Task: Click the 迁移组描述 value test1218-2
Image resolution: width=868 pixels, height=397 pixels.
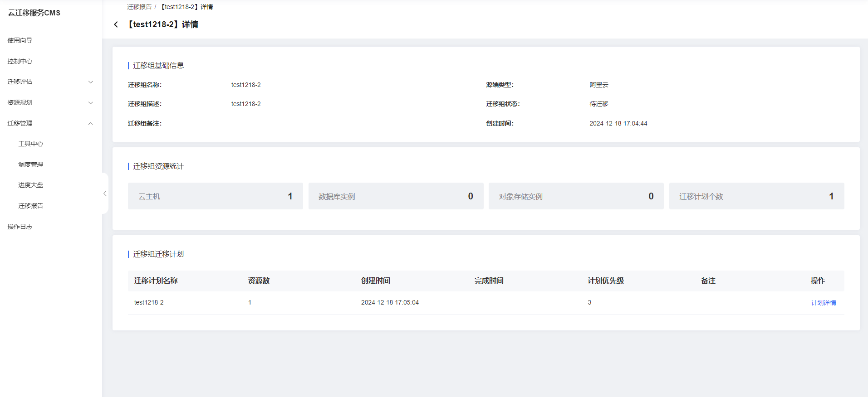Action: click(246, 104)
